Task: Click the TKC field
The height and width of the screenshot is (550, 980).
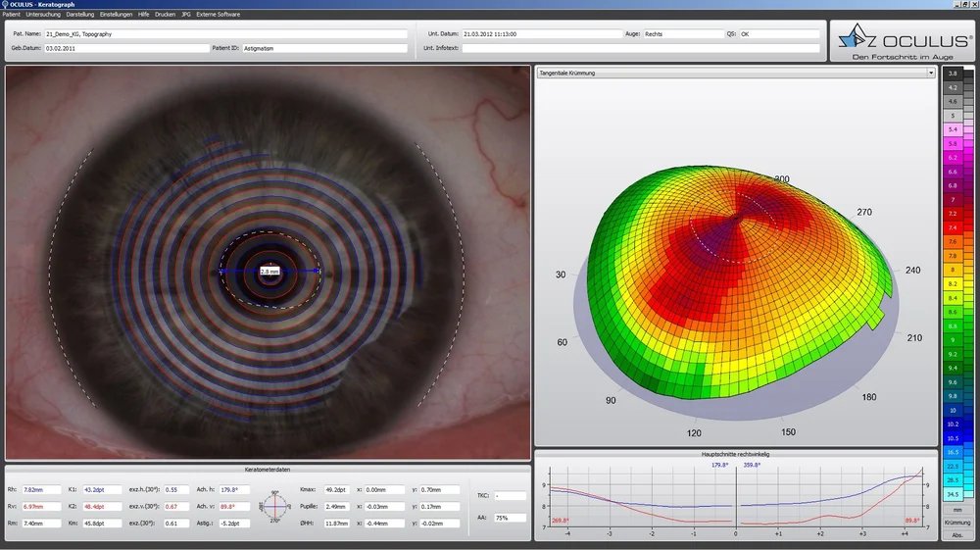Action: [x=510, y=496]
